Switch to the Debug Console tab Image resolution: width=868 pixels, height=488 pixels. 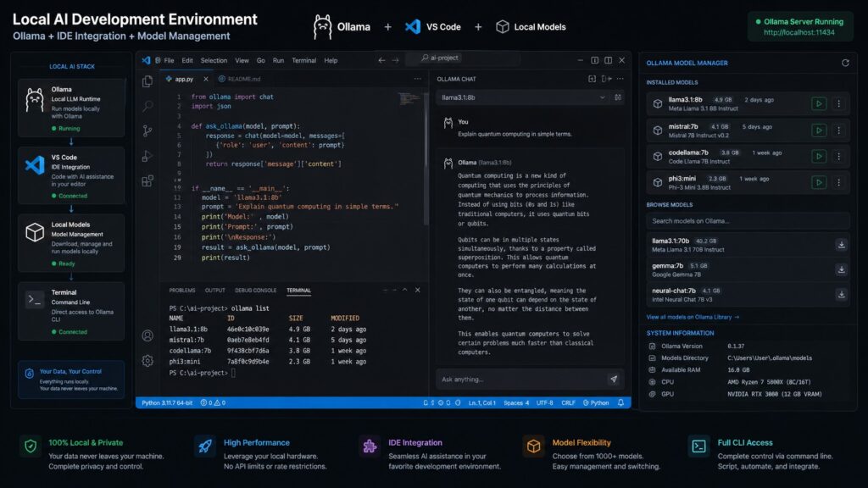pyautogui.click(x=255, y=290)
